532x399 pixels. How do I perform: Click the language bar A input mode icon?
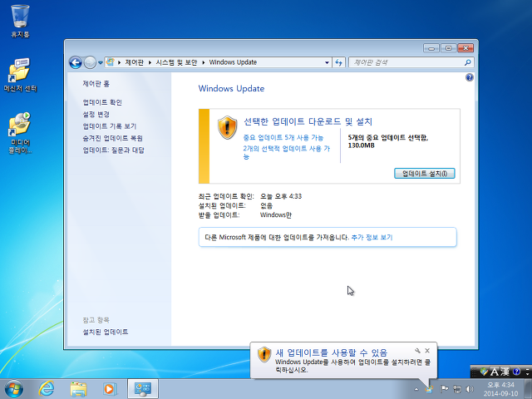click(495, 372)
